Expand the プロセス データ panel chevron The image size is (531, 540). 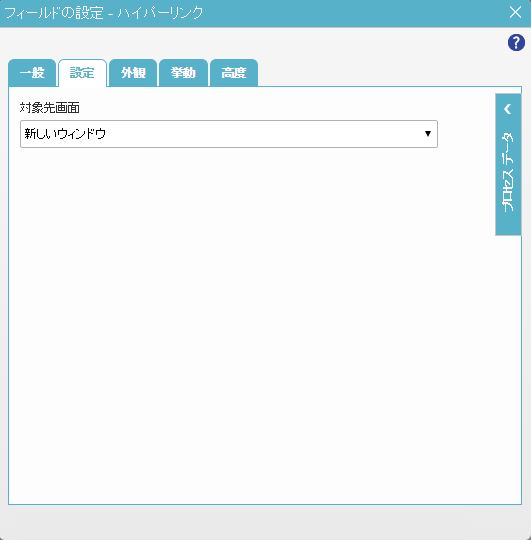point(508,109)
